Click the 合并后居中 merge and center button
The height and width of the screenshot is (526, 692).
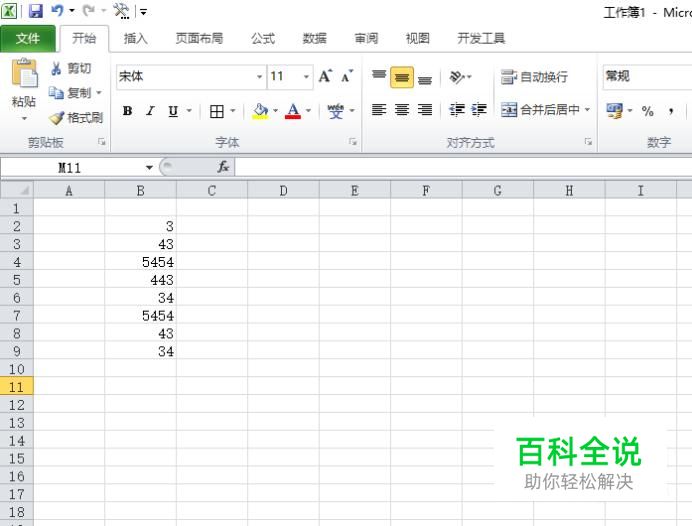coord(541,109)
